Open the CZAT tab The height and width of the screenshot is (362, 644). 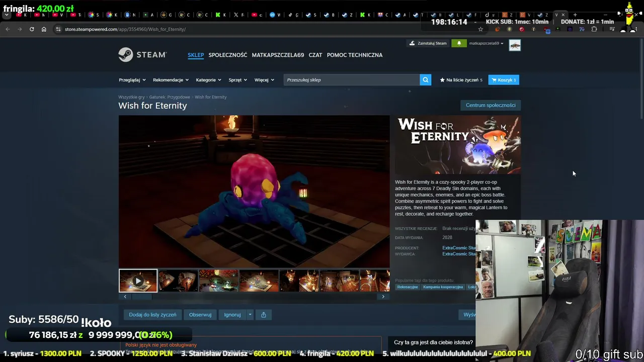[x=315, y=55]
